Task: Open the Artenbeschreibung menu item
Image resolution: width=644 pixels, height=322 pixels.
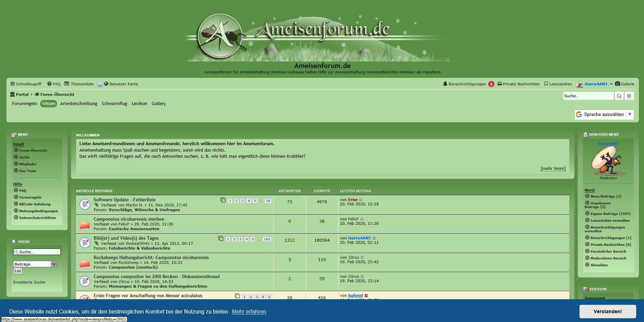Action: (78, 104)
